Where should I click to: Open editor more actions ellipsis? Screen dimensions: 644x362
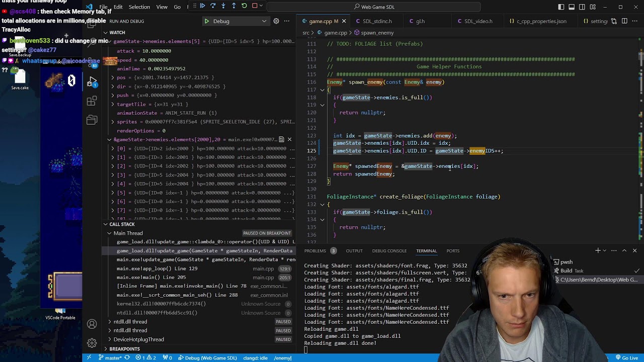pos(635,21)
